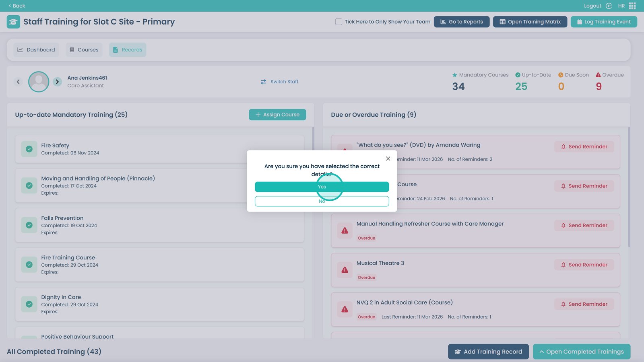Open the apps grid icon in header
This screenshot has height=362, width=644.
(x=632, y=6)
